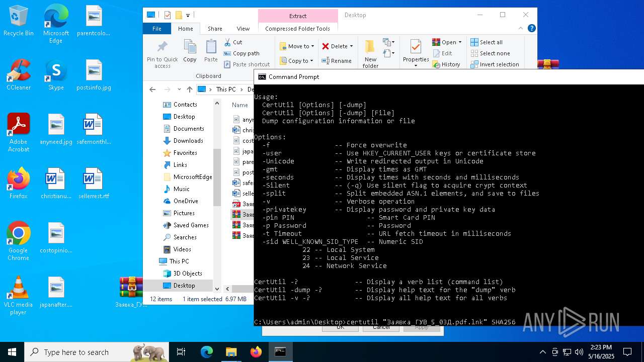Launch CCleaner from desktop
This screenshot has height=362, width=644.
coord(19,75)
